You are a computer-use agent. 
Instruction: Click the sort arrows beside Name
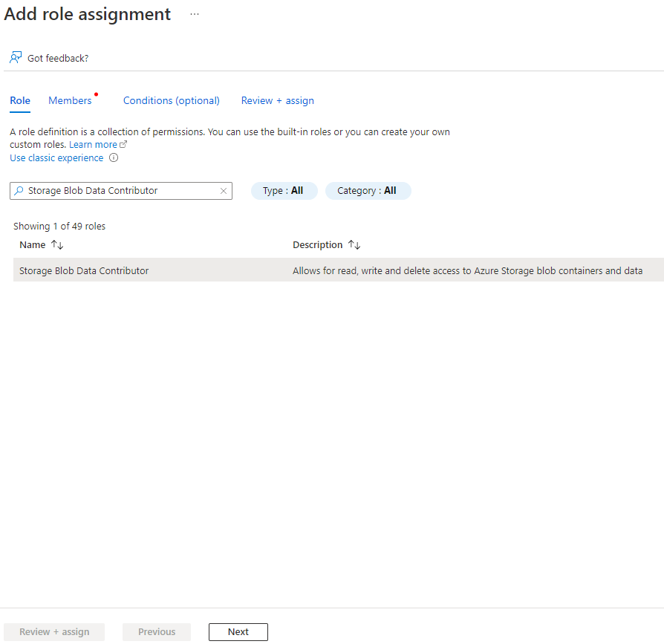[57, 244]
